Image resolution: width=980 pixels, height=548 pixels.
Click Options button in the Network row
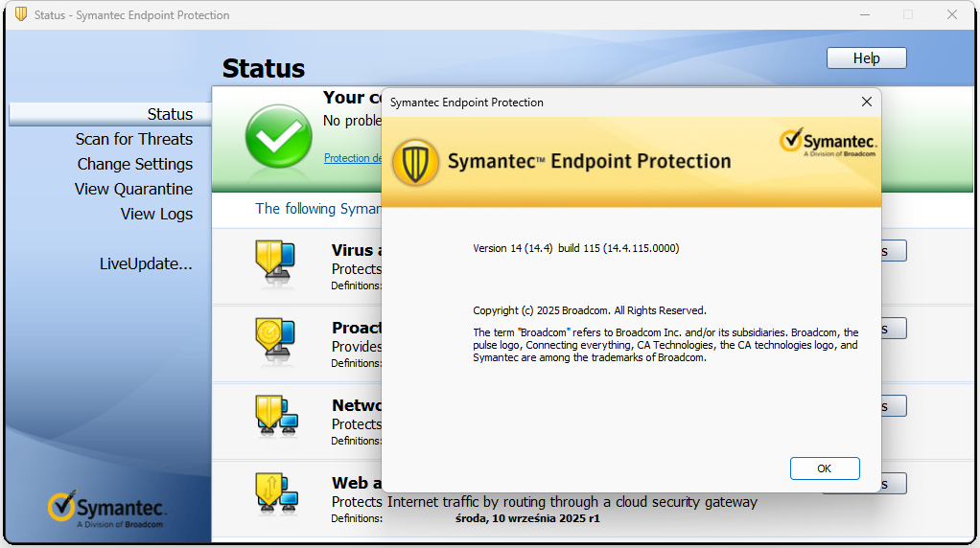894,406
